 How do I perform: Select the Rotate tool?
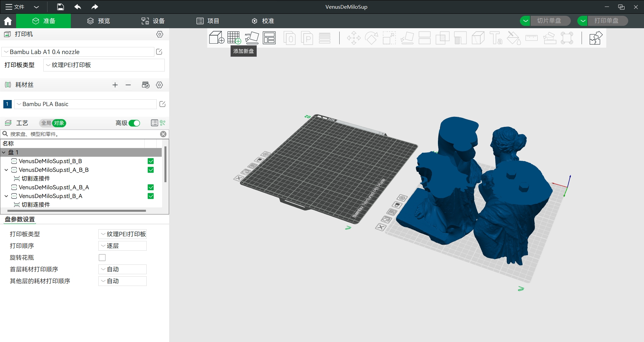coord(371,38)
